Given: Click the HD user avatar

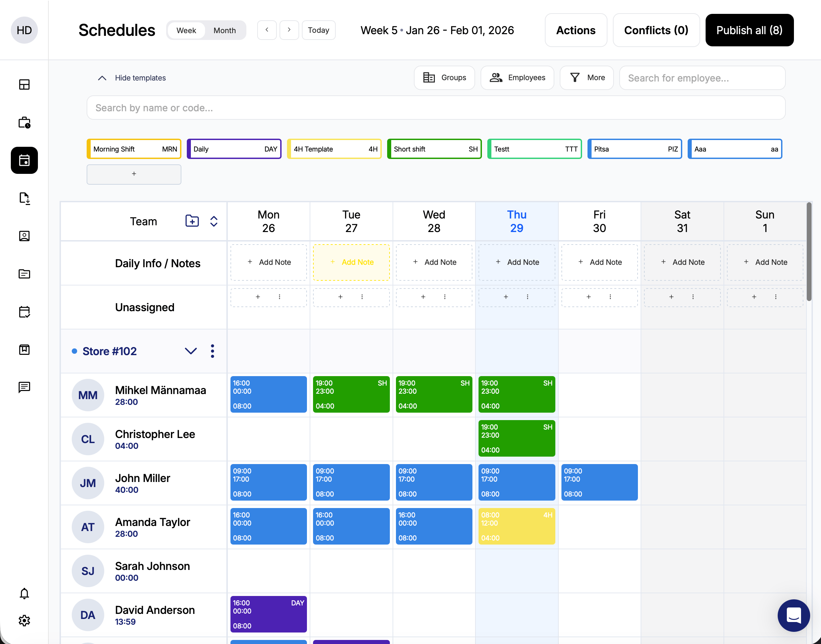Looking at the screenshot, I should pyautogui.click(x=24, y=30).
